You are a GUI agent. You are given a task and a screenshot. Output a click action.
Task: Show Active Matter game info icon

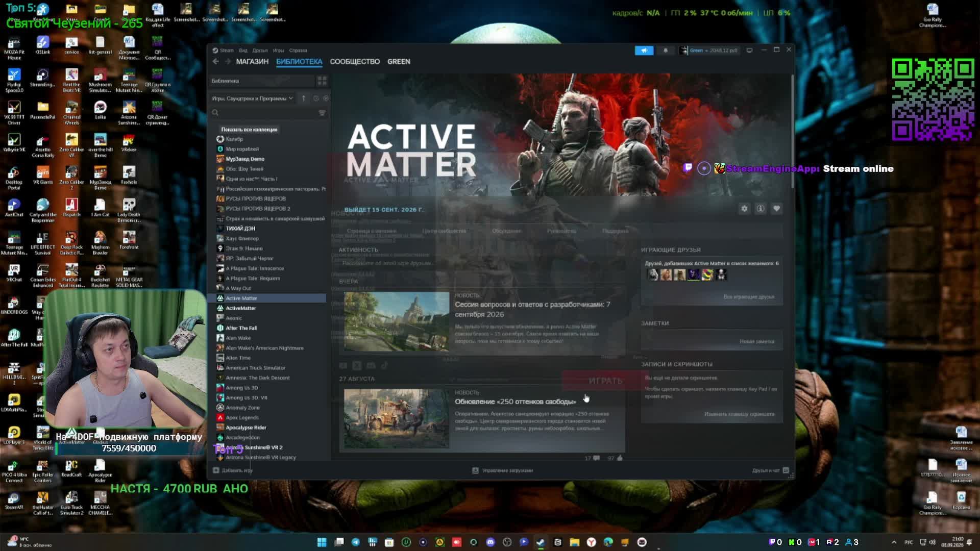click(x=761, y=209)
